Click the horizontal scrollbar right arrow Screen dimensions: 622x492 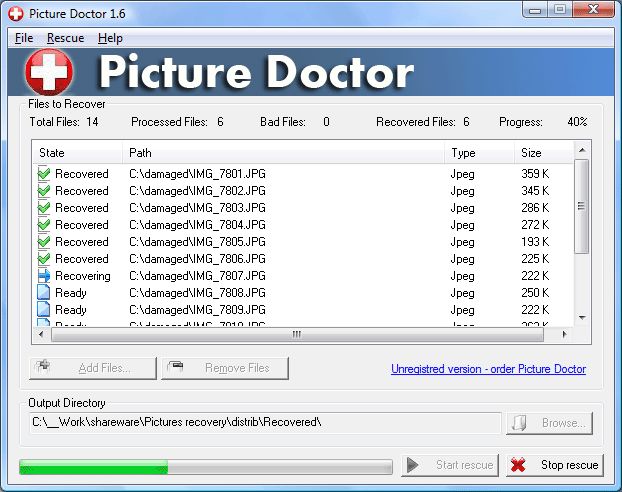564,334
